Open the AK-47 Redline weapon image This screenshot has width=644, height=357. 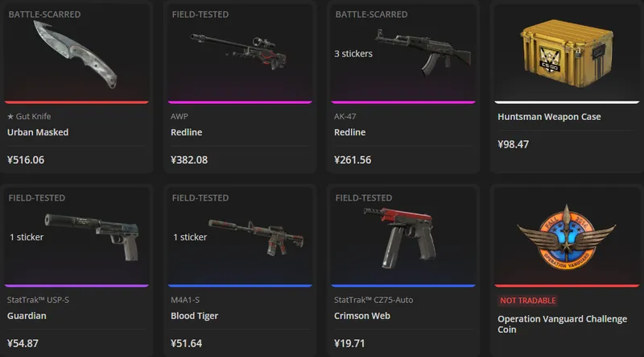(x=423, y=52)
